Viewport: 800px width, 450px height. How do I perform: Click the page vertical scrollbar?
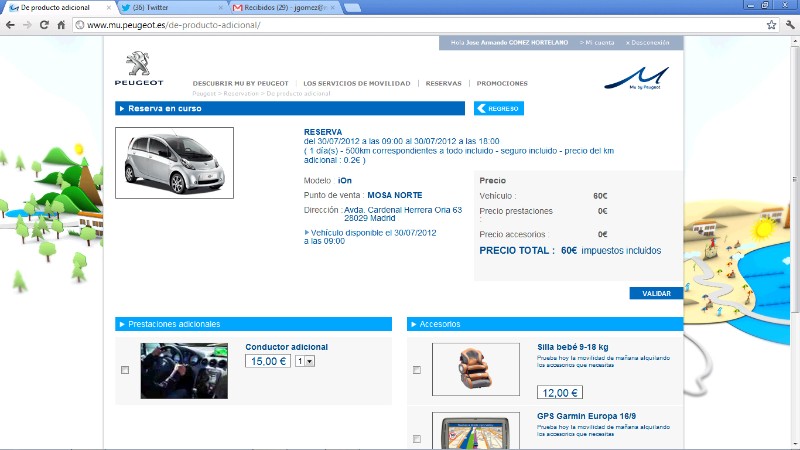[x=794, y=179]
